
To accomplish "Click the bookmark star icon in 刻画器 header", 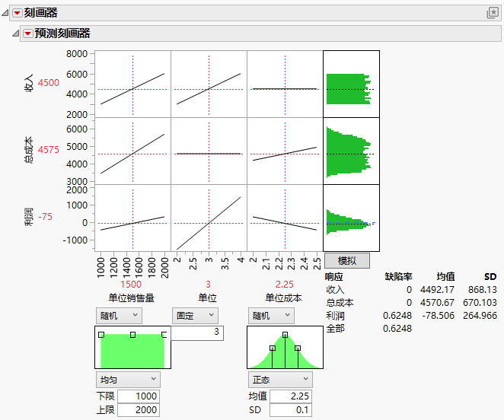I will pos(492,13).
